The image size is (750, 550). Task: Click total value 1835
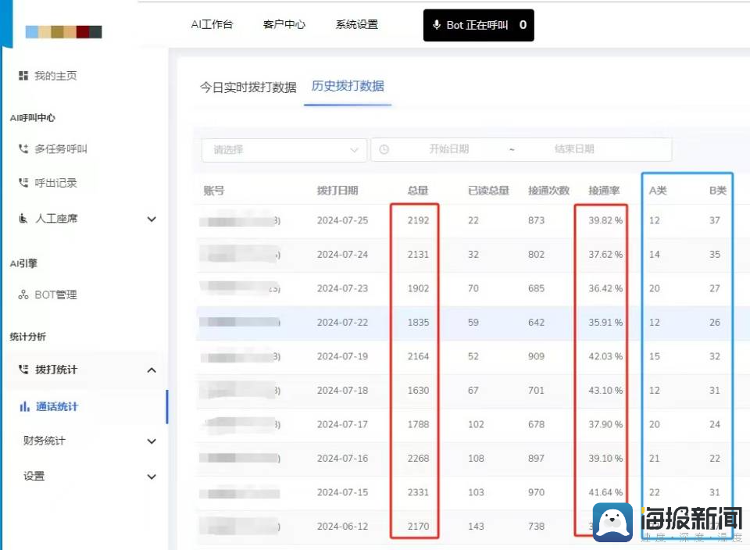(x=418, y=322)
